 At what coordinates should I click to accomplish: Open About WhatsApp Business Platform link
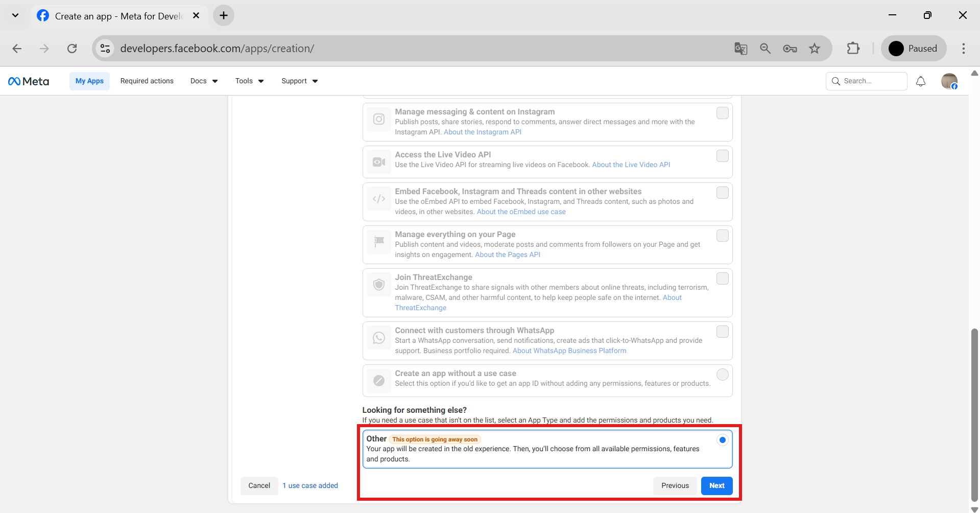[x=569, y=351]
